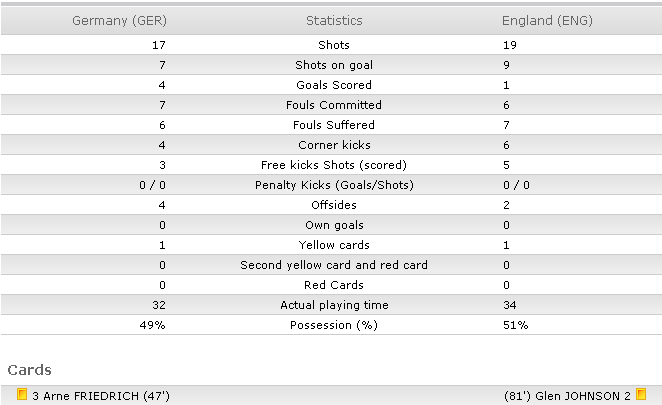Select the Germany (GER) column header
Image resolution: width=662 pixels, height=405 pixels.
click(x=119, y=20)
